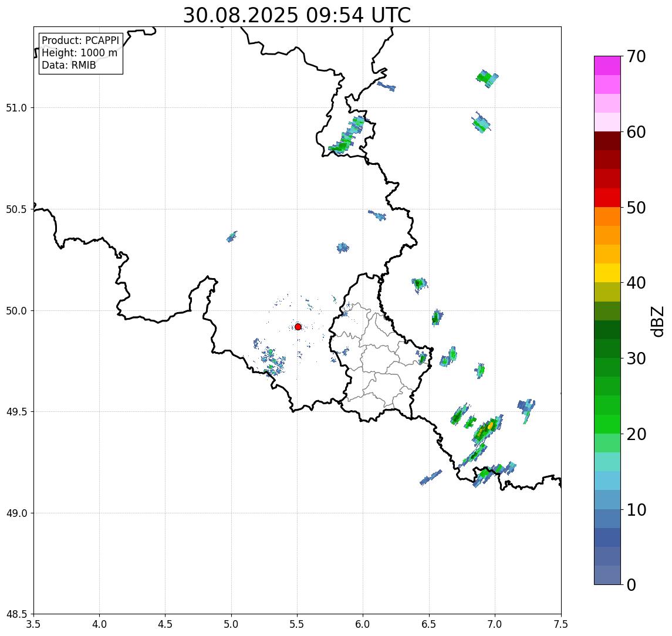Click latitude label 49.0

(x=16, y=513)
